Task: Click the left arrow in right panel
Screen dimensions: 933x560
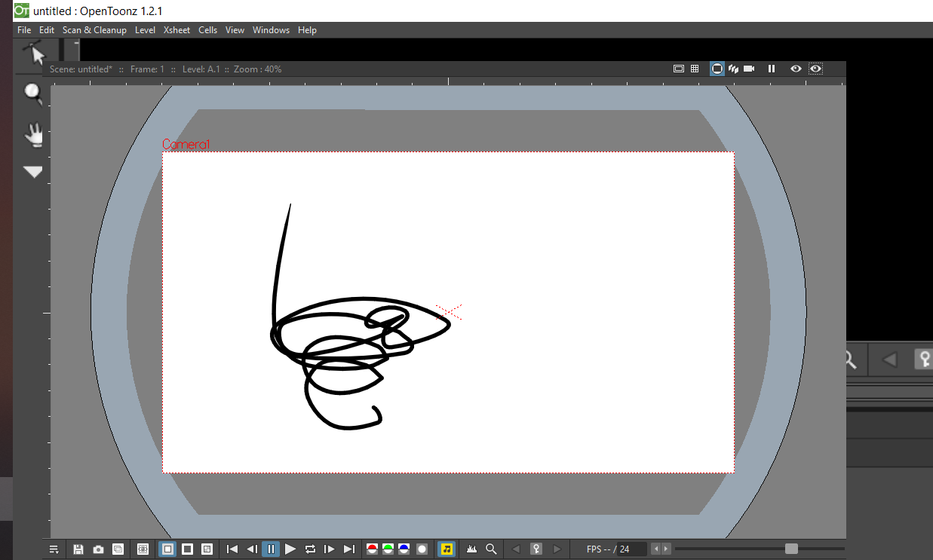Action: (890, 360)
